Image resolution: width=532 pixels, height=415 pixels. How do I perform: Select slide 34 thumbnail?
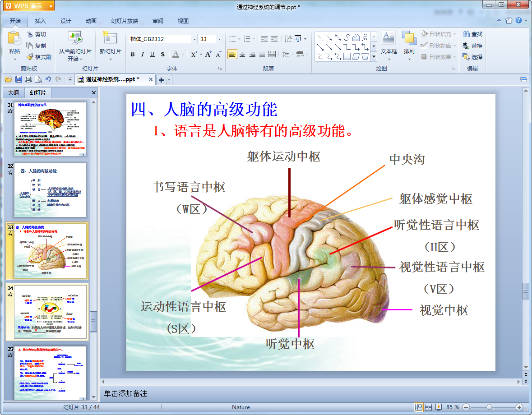tap(50, 312)
